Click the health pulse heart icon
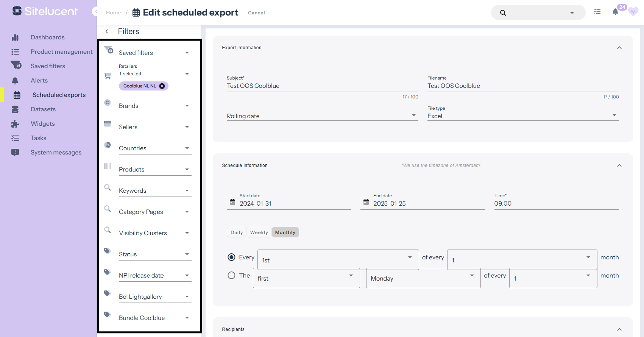Viewport: 644px width, 337px height. point(633,12)
